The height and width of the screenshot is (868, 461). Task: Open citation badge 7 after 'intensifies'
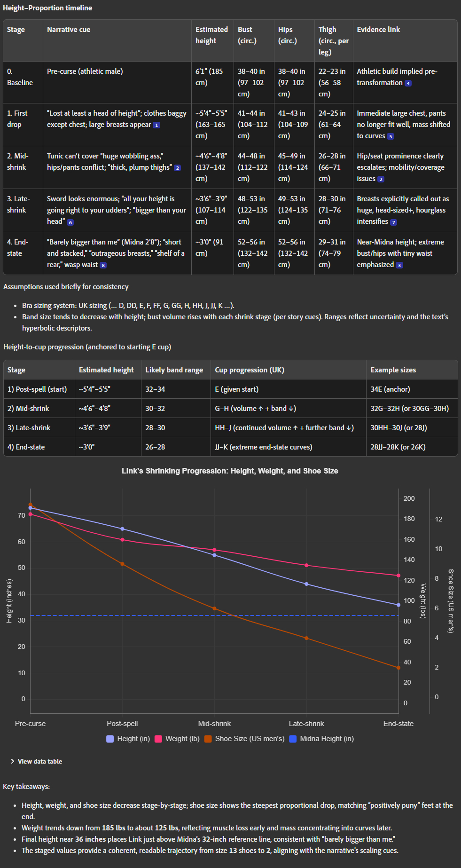click(x=393, y=222)
